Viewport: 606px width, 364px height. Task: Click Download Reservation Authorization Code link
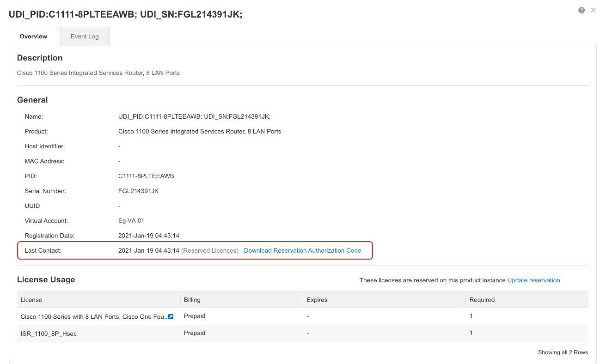[x=302, y=250]
